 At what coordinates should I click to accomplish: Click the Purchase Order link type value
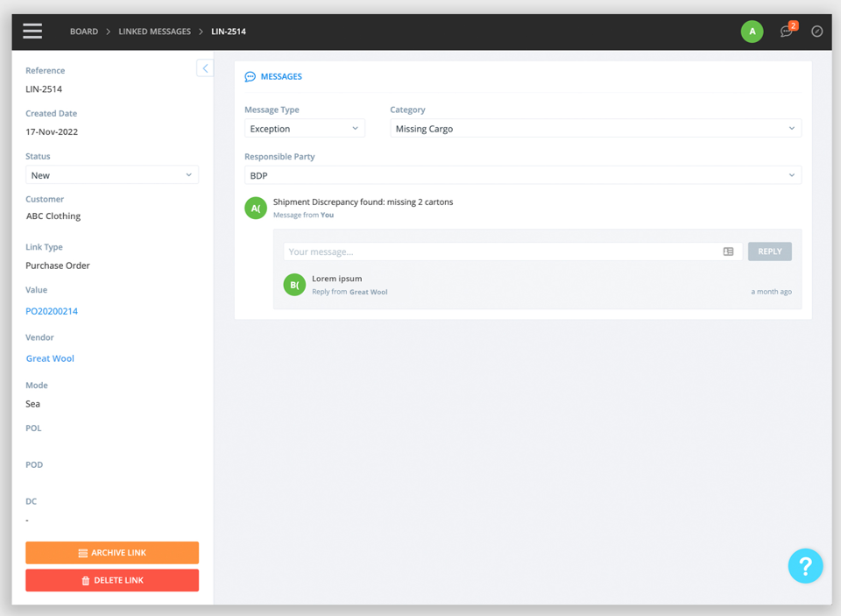(x=58, y=266)
